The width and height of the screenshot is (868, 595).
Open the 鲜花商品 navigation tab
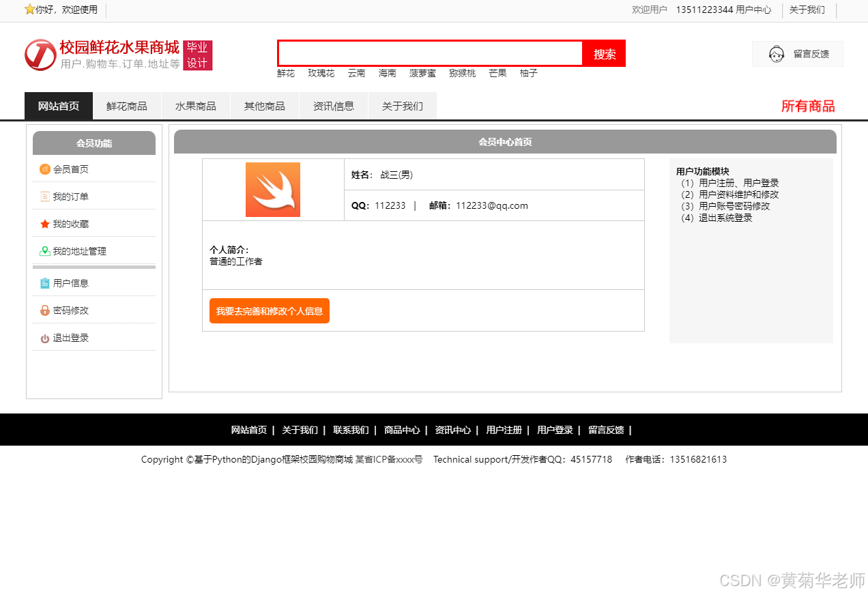(127, 106)
